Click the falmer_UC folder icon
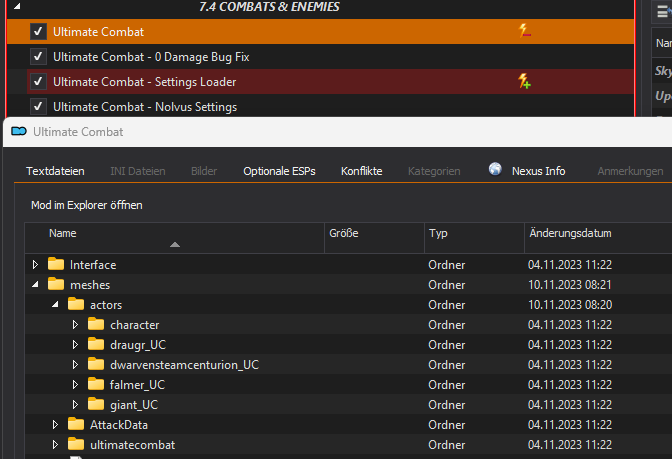 point(96,384)
